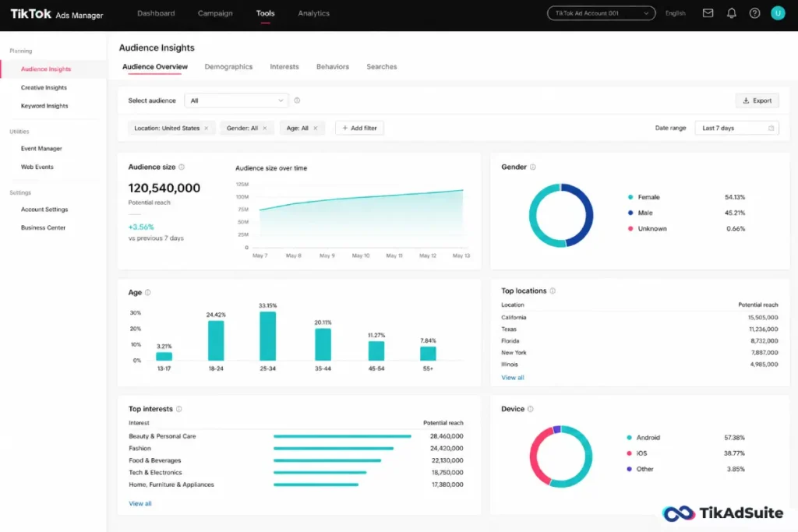
Task: Open the help question mark icon
Action: pos(754,13)
